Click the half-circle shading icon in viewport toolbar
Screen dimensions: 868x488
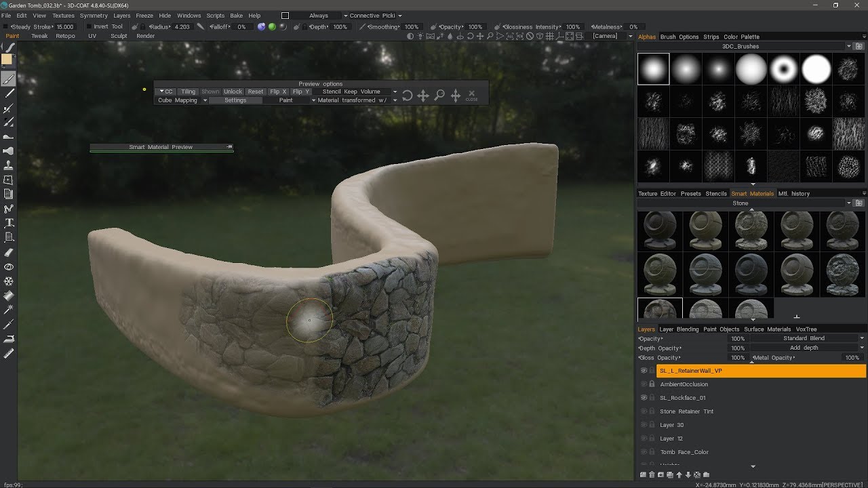pos(410,36)
